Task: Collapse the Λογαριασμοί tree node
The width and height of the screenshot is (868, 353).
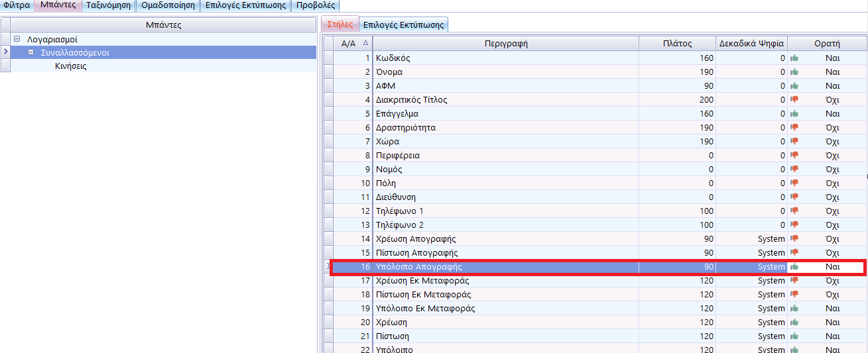Action: point(17,39)
